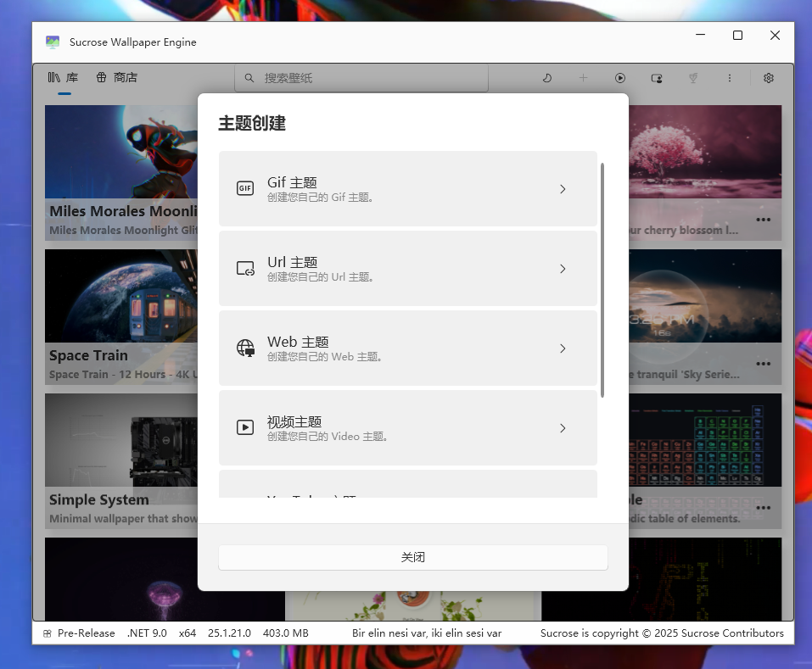Expand the 视频主题 row chevron
The image size is (812, 669).
563,428
